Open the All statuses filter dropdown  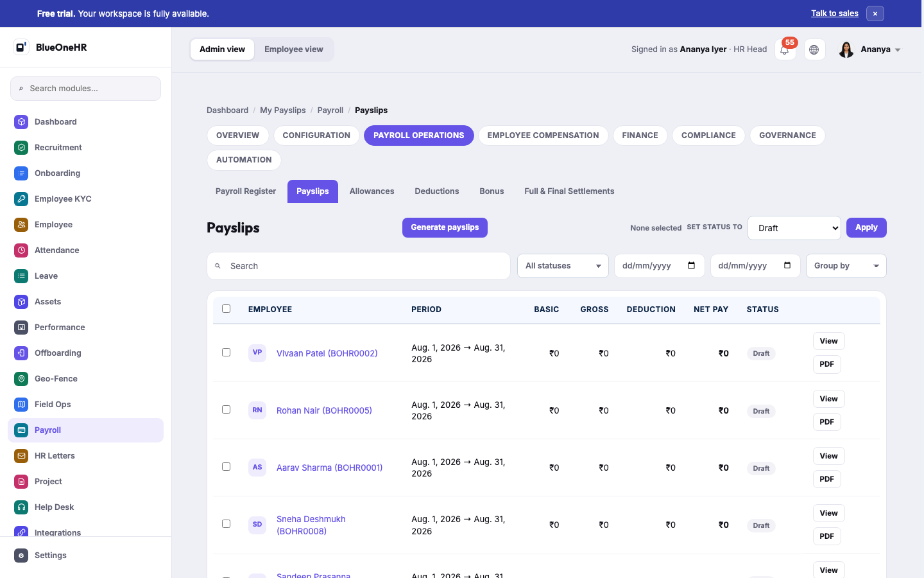(563, 266)
